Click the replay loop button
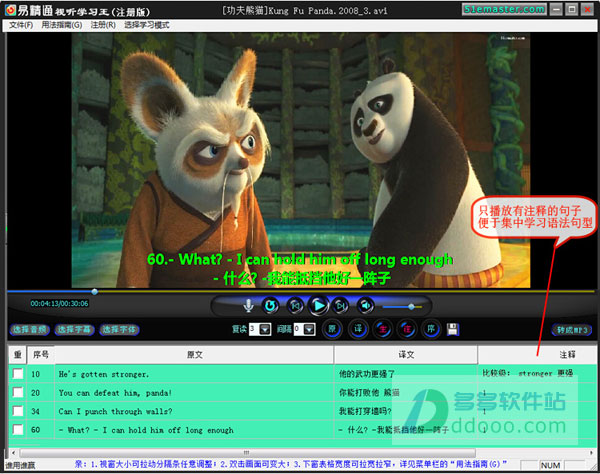Screen dimensions: 600x474 pos(270,306)
